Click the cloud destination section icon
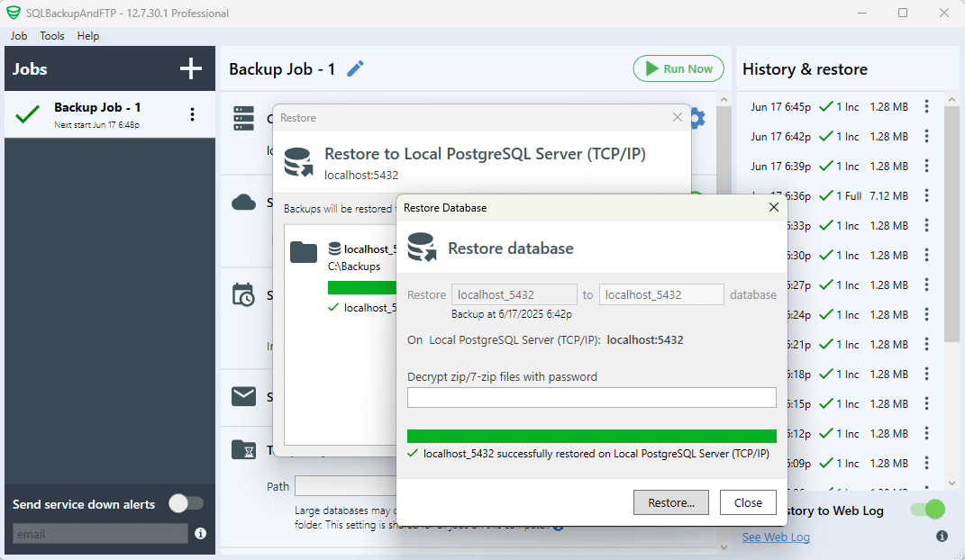 tap(243, 203)
